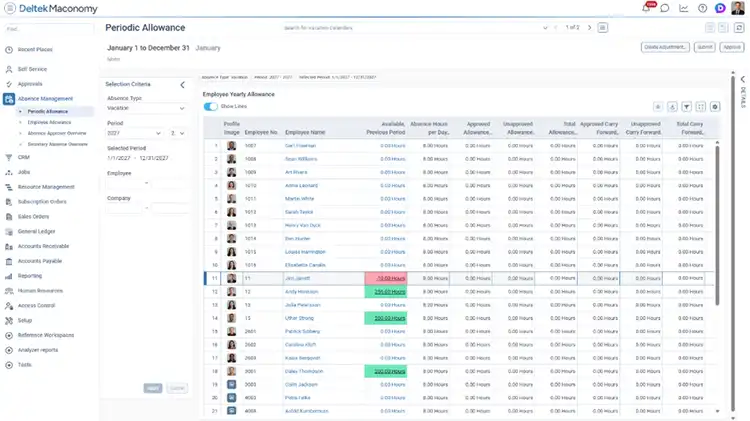Open Andy Morrison employee name link

pos(301,291)
